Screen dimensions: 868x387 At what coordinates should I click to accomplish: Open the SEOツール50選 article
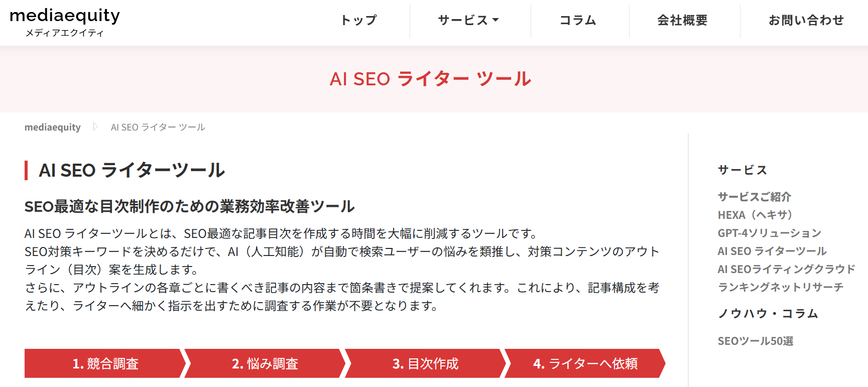[x=757, y=340]
